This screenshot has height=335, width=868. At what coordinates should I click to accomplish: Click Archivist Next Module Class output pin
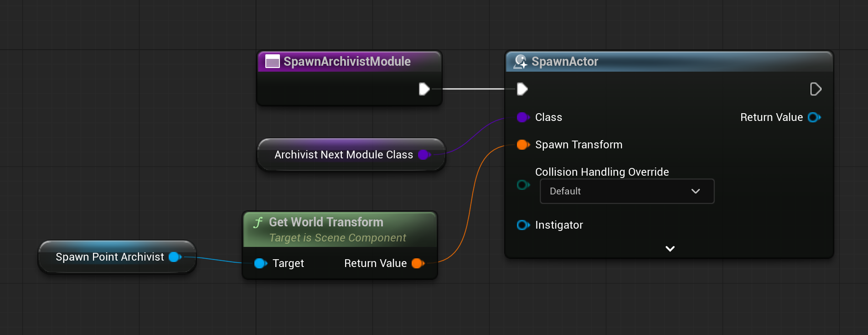(424, 155)
